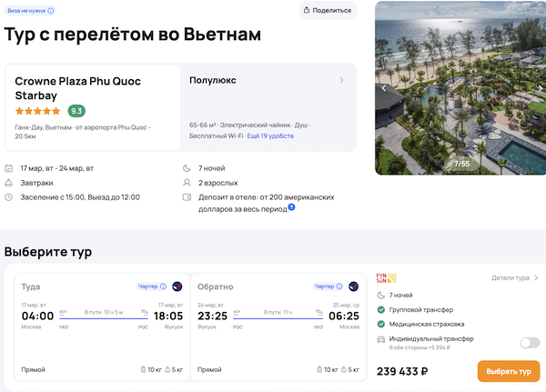This screenshot has height=392, width=546.
Task: Click airline logo on Туда flight card
Action: pyautogui.click(x=177, y=286)
